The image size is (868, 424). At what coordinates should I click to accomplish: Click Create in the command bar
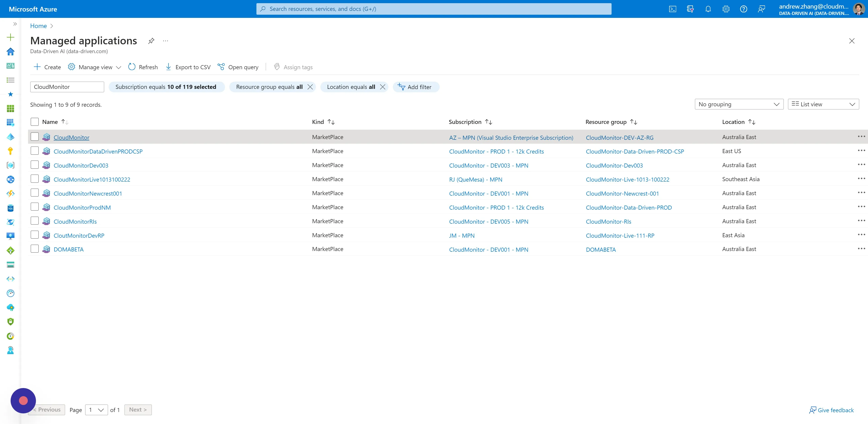click(x=47, y=67)
